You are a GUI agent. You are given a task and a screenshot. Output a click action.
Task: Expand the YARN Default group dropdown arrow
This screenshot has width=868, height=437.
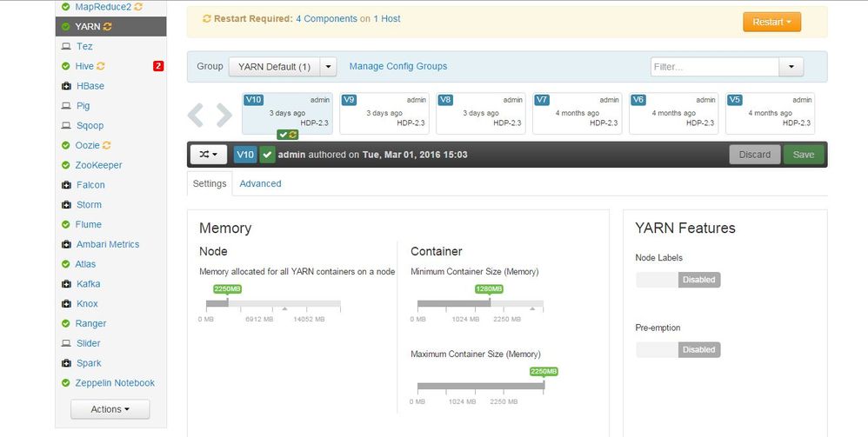pyautogui.click(x=328, y=66)
